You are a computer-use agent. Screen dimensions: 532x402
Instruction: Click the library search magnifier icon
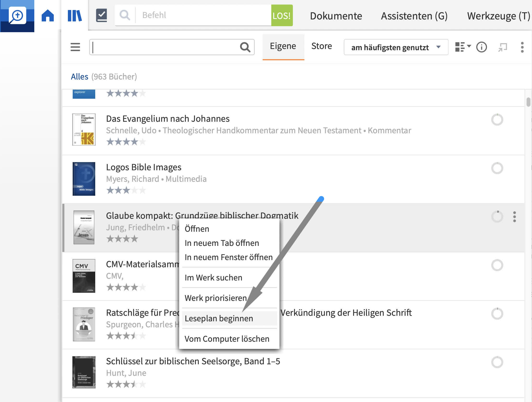[x=245, y=47]
